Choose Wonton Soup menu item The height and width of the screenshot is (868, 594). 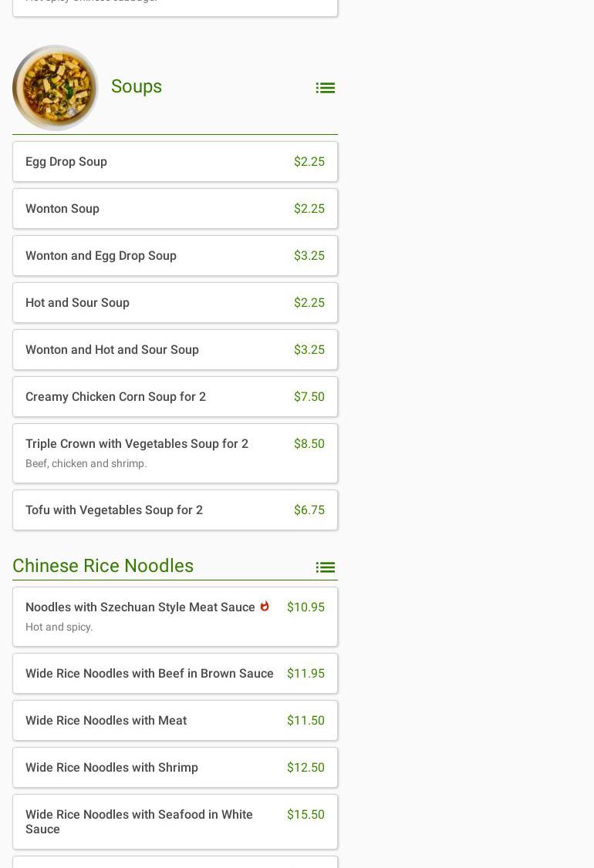tap(175, 209)
